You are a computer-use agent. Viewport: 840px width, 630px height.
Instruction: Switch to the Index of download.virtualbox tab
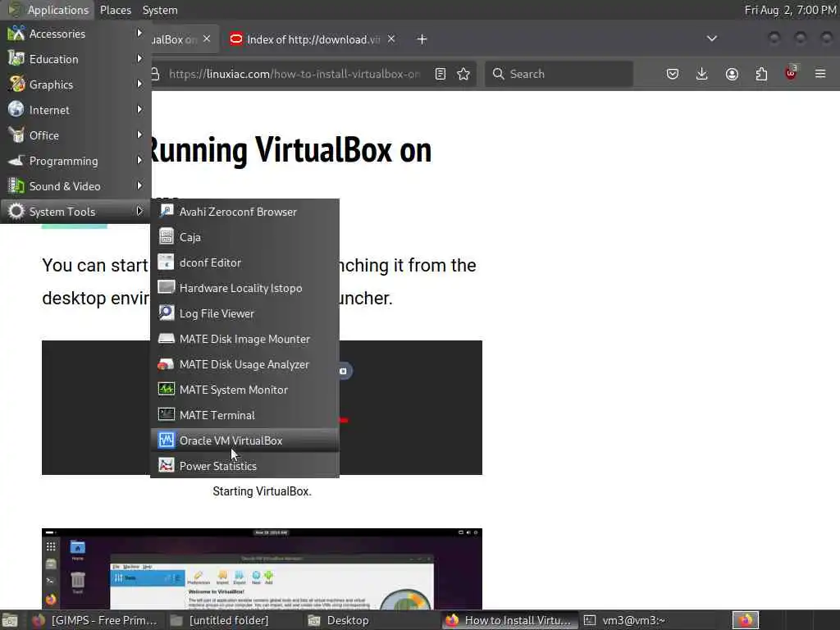(x=313, y=39)
